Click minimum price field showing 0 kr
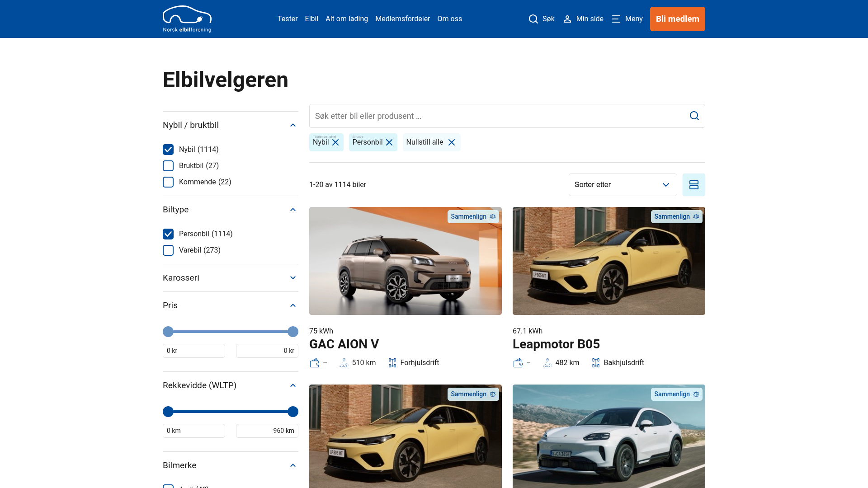 coord(194,351)
